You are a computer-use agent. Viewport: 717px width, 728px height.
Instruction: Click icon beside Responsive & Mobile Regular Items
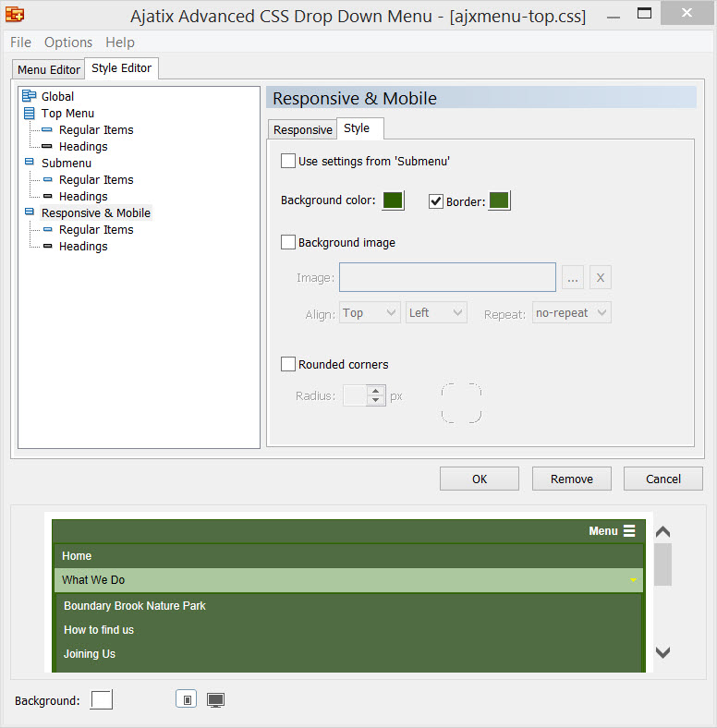coord(47,229)
